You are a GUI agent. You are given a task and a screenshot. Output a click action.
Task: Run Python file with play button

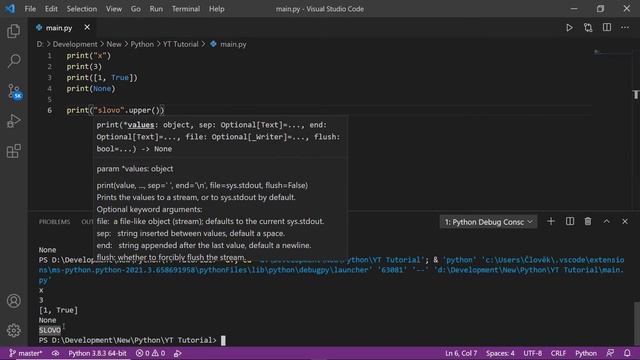pyautogui.click(x=569, y=28)
